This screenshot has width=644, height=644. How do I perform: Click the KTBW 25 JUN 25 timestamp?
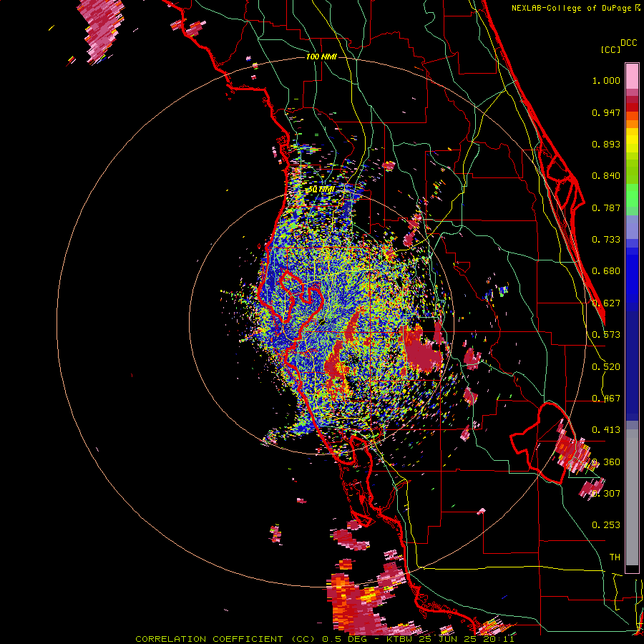[450, 639]
